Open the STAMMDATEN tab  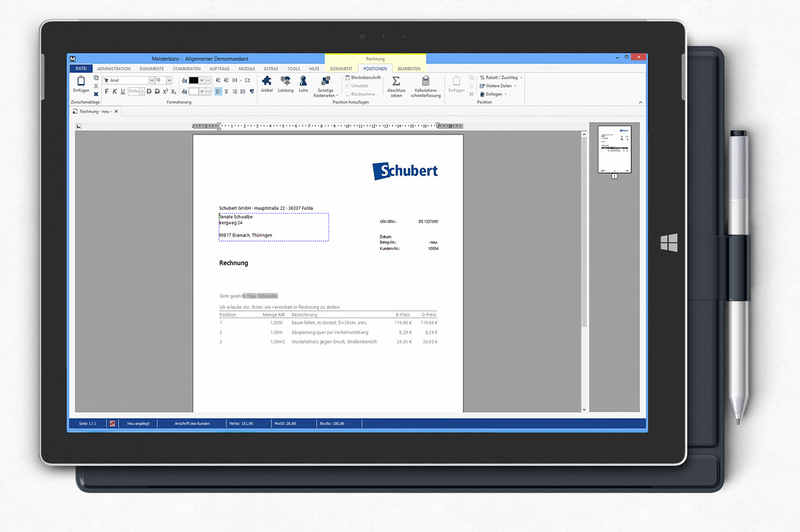(186, 69)
